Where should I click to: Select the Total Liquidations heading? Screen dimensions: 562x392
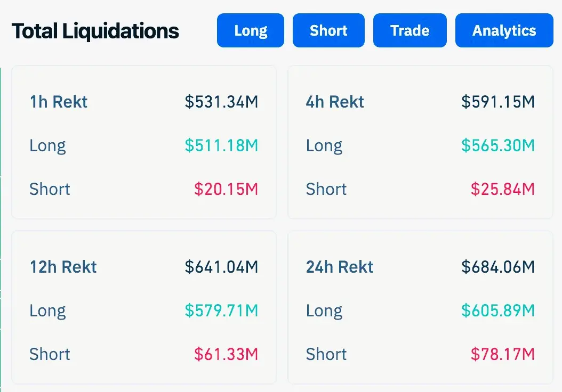point(95,31)
